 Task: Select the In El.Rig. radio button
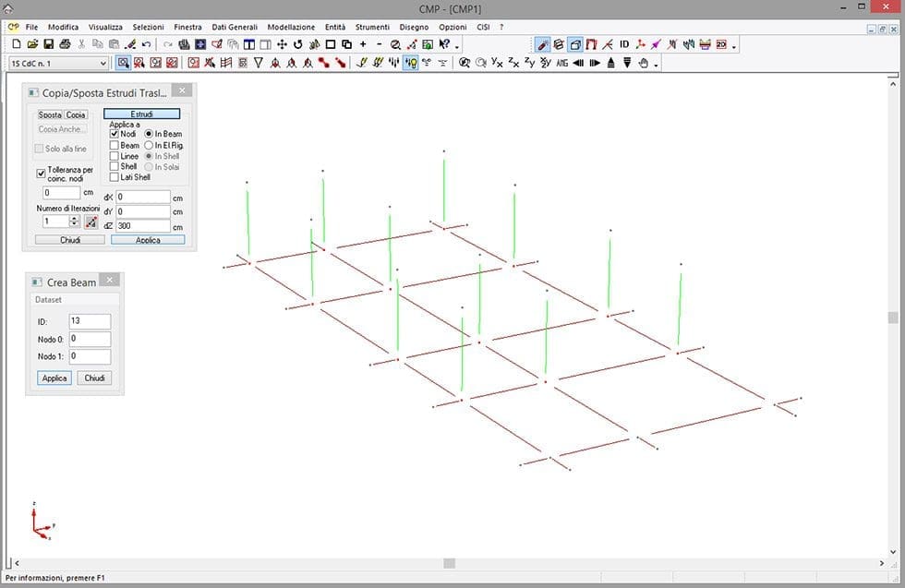click(x=148, y=145)
